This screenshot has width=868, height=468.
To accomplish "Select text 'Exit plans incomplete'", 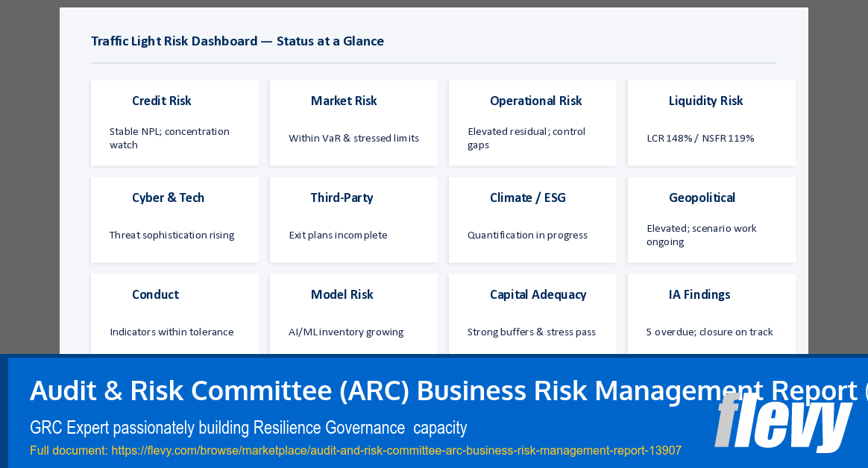I will [338, 235].
